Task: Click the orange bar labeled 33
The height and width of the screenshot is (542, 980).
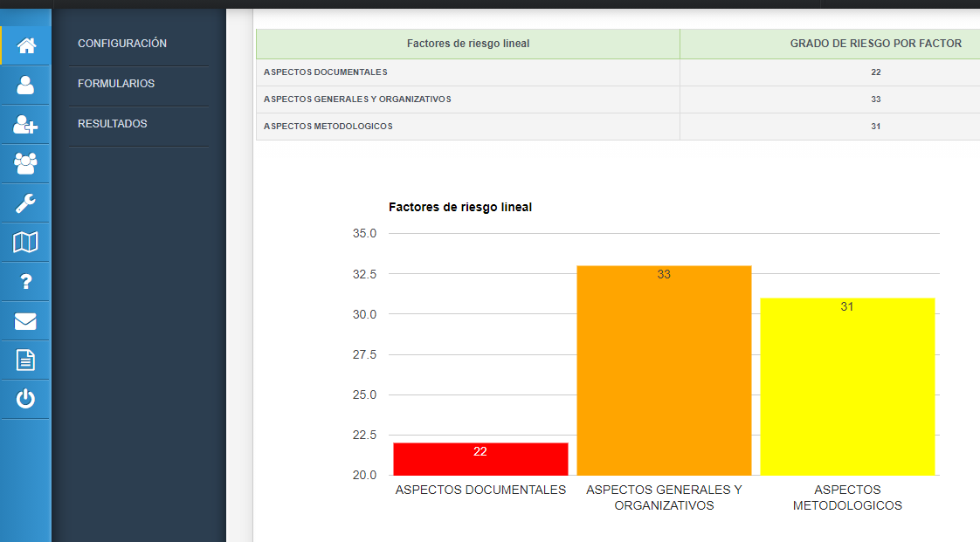Action: coord(664,371)
